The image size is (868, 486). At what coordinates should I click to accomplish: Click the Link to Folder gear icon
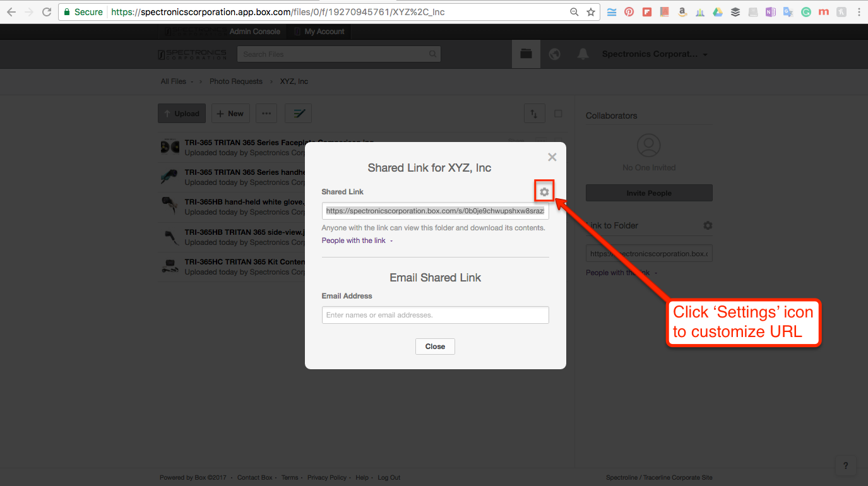[708, 225]
